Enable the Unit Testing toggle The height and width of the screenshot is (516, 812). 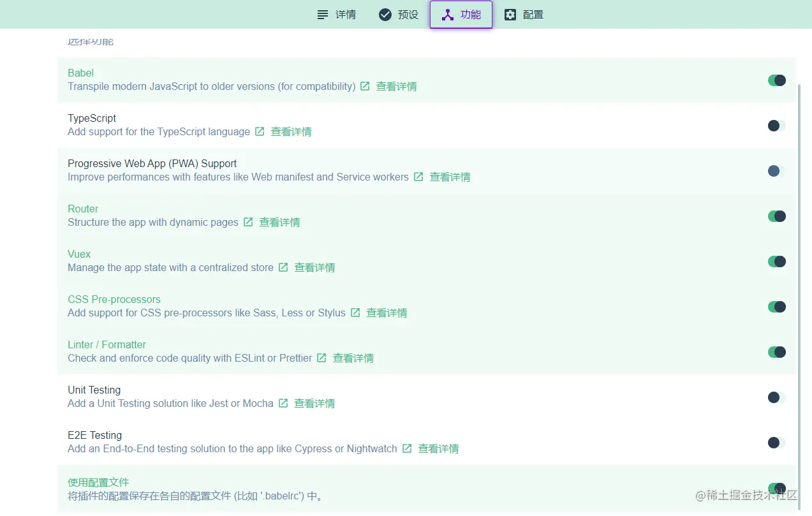[x=776, y=397]
